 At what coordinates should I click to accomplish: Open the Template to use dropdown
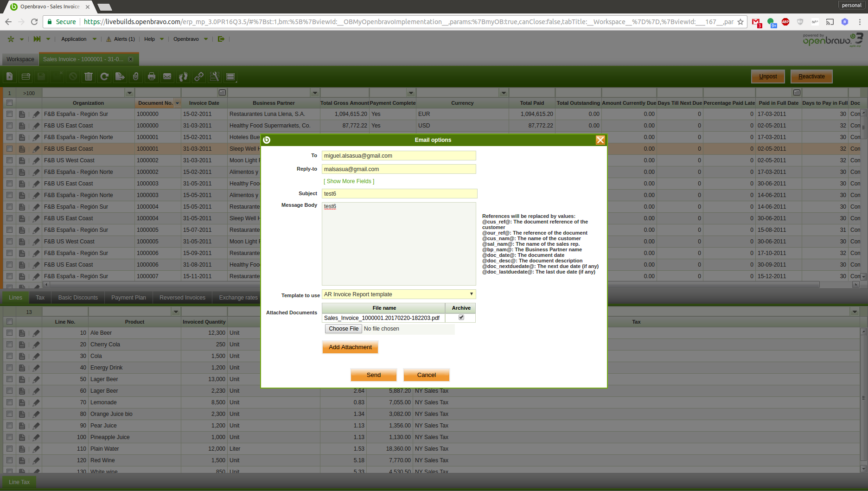coord(399,294)
